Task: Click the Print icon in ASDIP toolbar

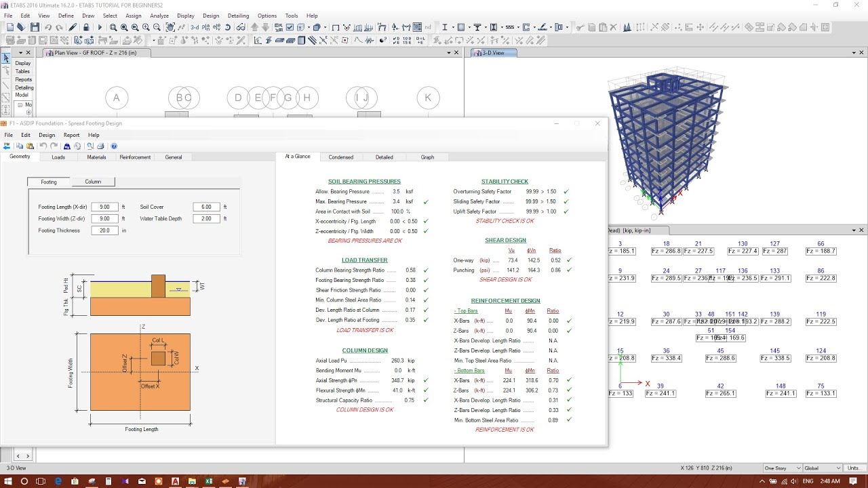Action: click(x=100, y=146)
